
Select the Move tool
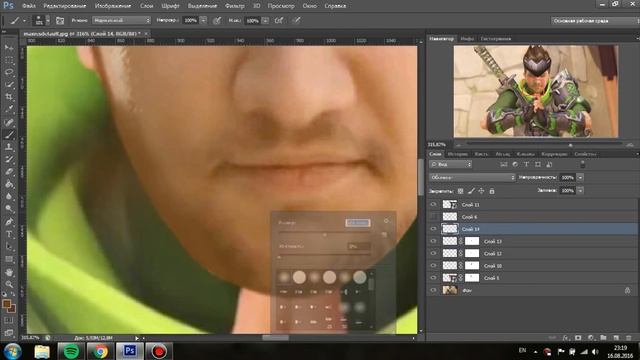pos(9,48)
